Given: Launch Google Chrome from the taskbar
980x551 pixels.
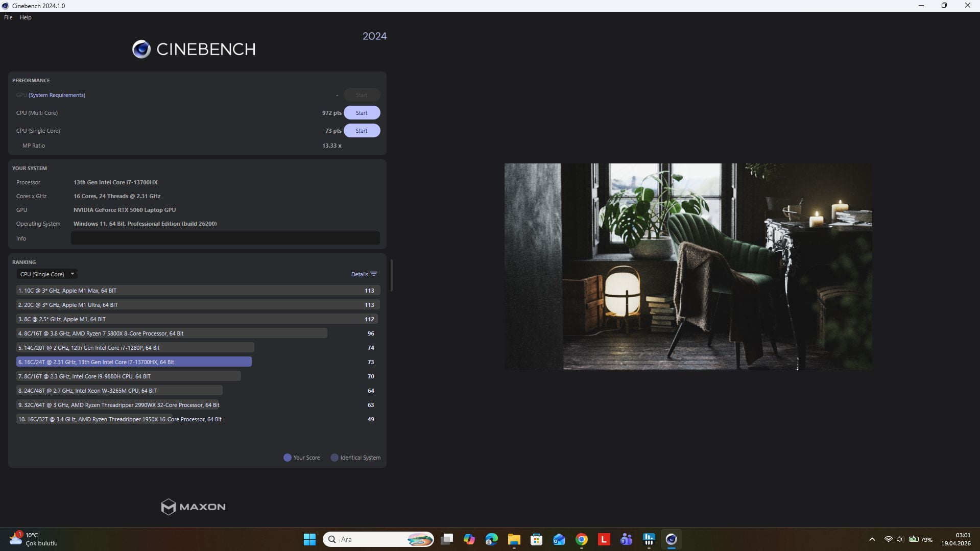Looking at the screenshot, I should point(582,539).
